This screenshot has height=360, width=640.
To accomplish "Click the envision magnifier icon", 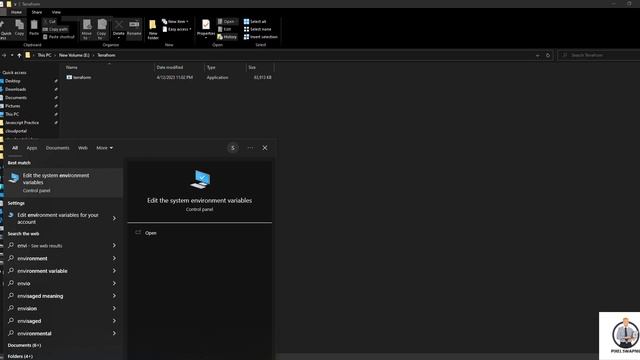I will (11, 308).
